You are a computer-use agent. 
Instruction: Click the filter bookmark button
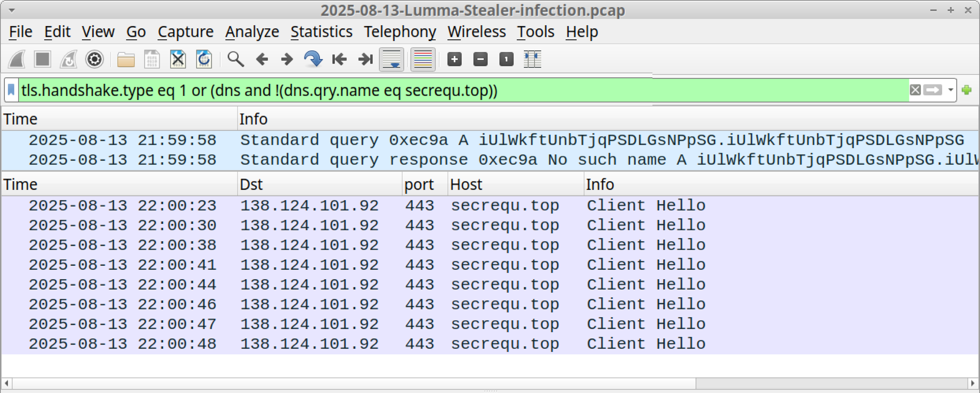pos(12,90)
